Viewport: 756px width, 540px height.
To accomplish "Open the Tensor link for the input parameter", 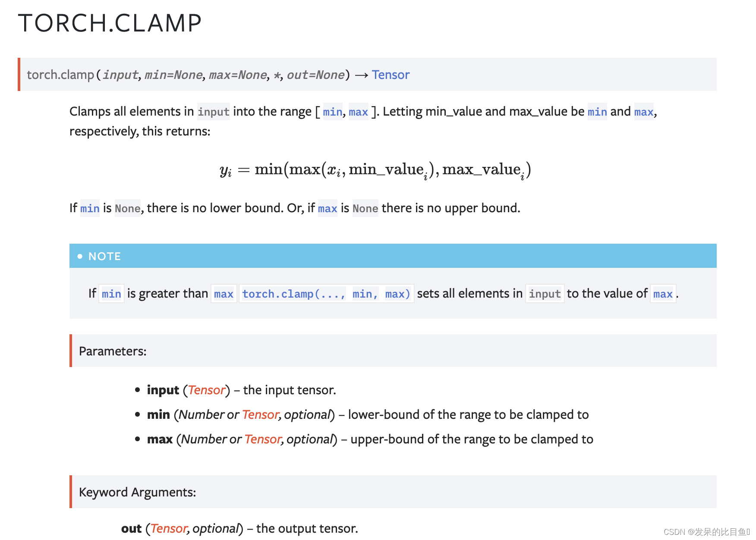I will coord(206,390).
